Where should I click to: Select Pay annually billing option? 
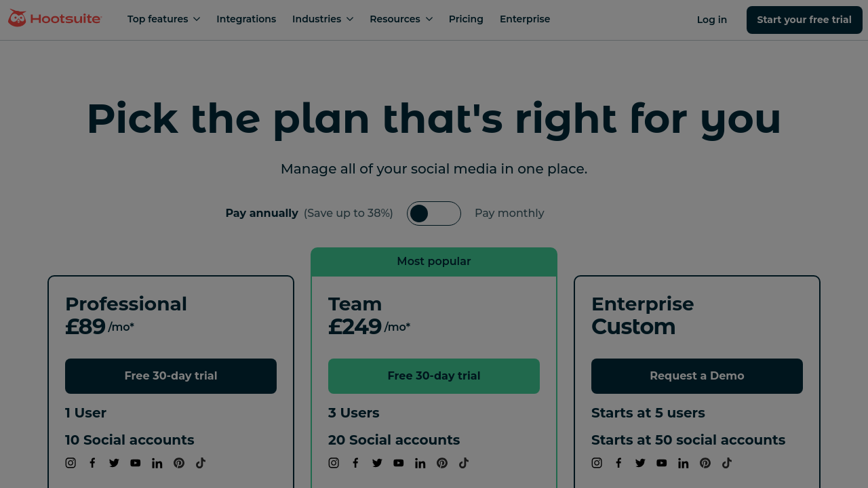tap(262, 213)
